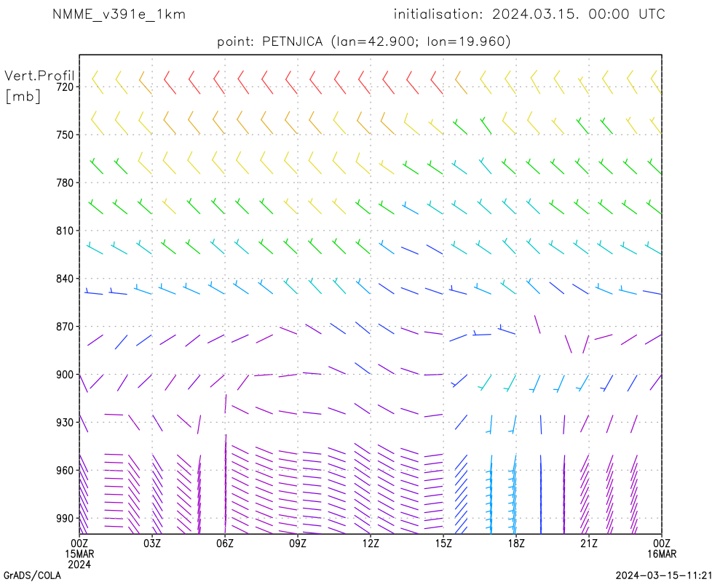Click the 2024-03-15-11:21 timestamp
This screenshot has width=728, height=582.
(x=664, y=575)
